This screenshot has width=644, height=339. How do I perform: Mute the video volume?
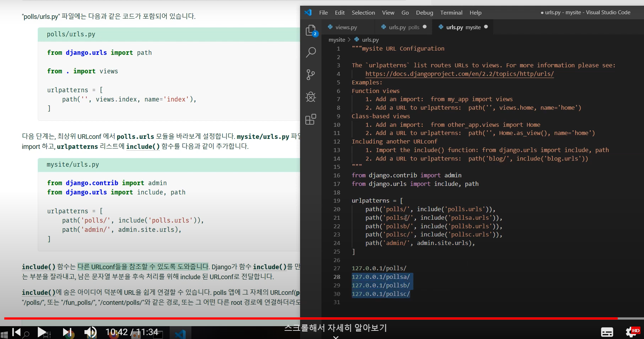pyautogui.click(x=91, y=332)
